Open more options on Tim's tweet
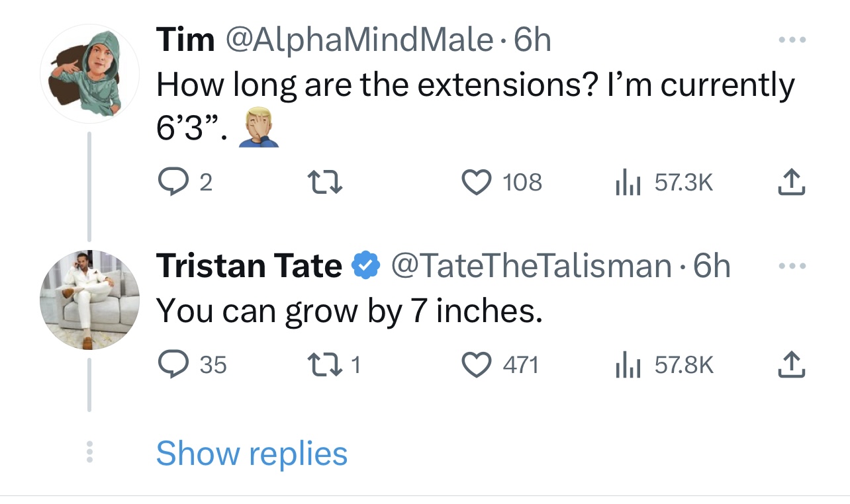 (792, 40)
